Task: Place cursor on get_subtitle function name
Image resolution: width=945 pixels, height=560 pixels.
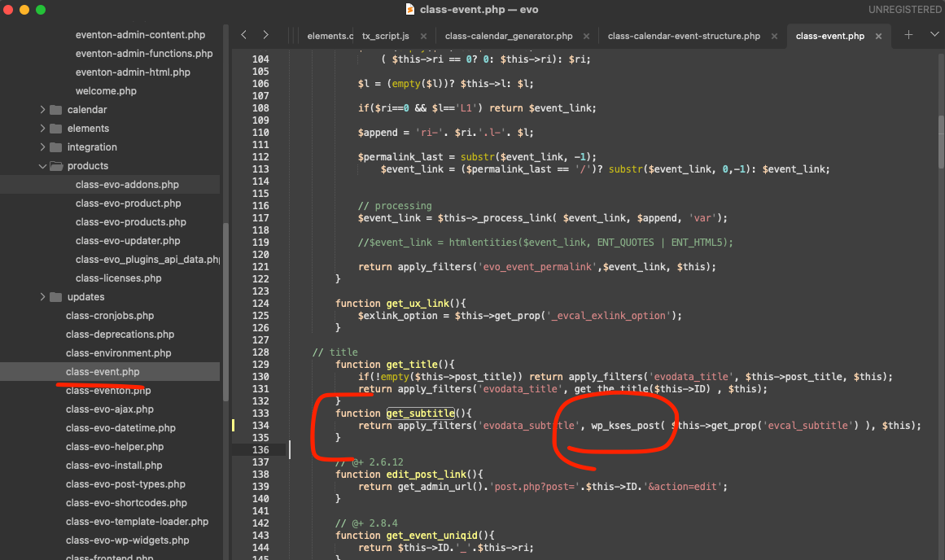Action: click(420, 413)
